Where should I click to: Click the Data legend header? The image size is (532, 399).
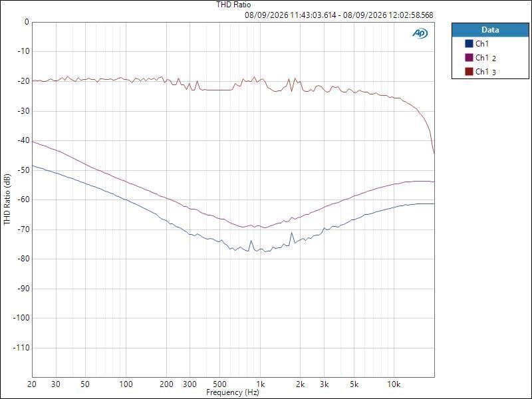pyautogui.click(x=490, y=30)
